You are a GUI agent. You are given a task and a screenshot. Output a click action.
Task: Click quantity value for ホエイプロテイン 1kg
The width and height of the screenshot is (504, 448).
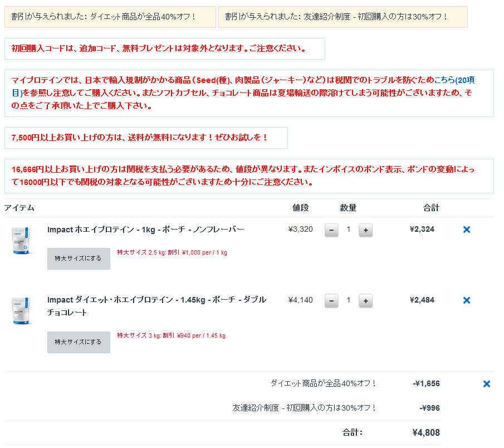349,230
